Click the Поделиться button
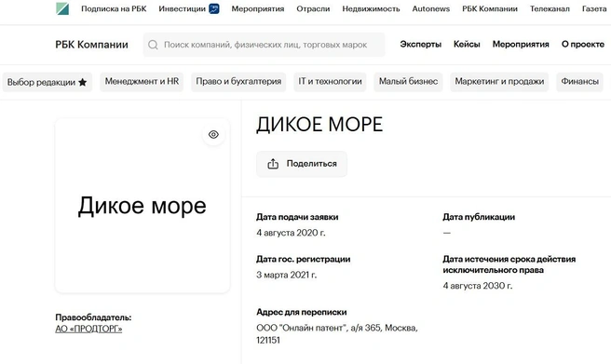The image size is (611, 364). coord(302,164)
